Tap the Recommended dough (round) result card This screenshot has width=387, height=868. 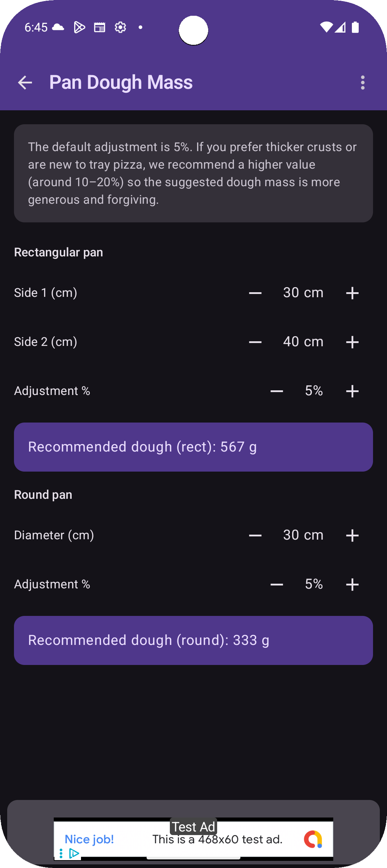point(193,640)
